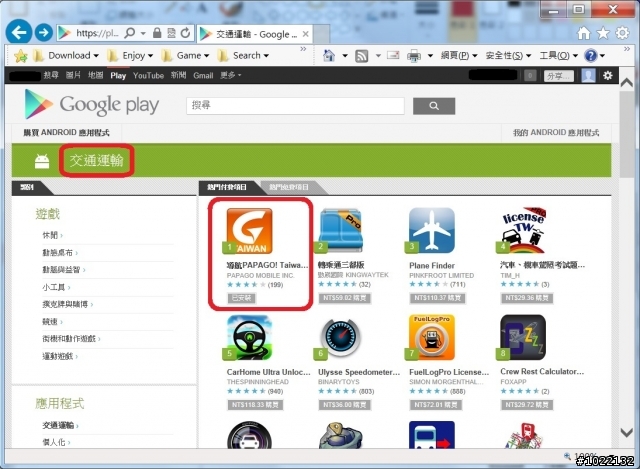
Task: Click the Android robot icon in green banner
Action: click(x=42, y=161)
